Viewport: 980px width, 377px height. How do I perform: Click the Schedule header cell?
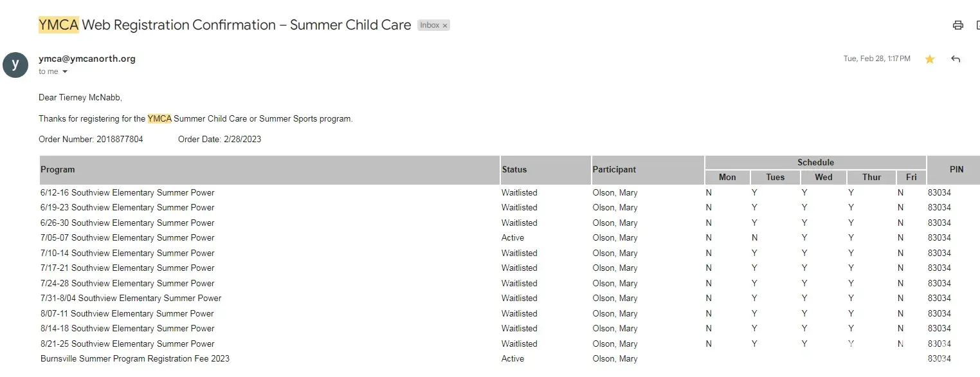tap(815, 163)
